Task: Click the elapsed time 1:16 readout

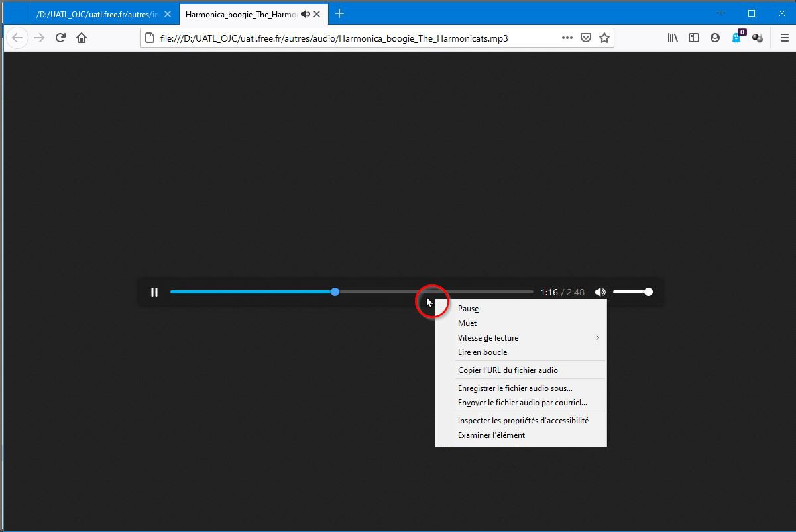Action: [549, 292]
